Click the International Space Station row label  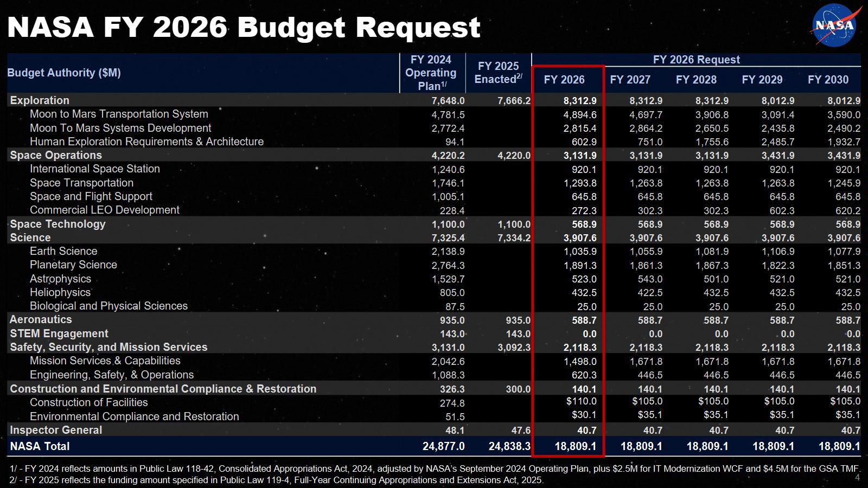tap(95, 169)
